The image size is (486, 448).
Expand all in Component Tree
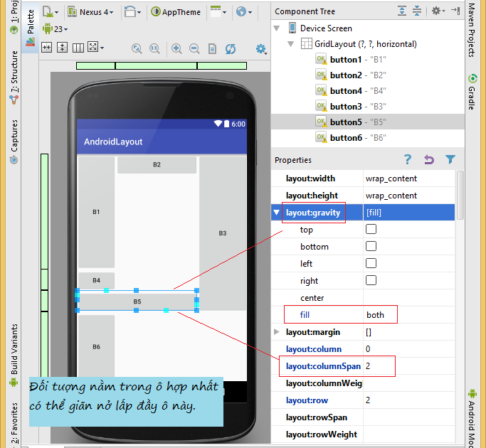click(x=402, y=11)
